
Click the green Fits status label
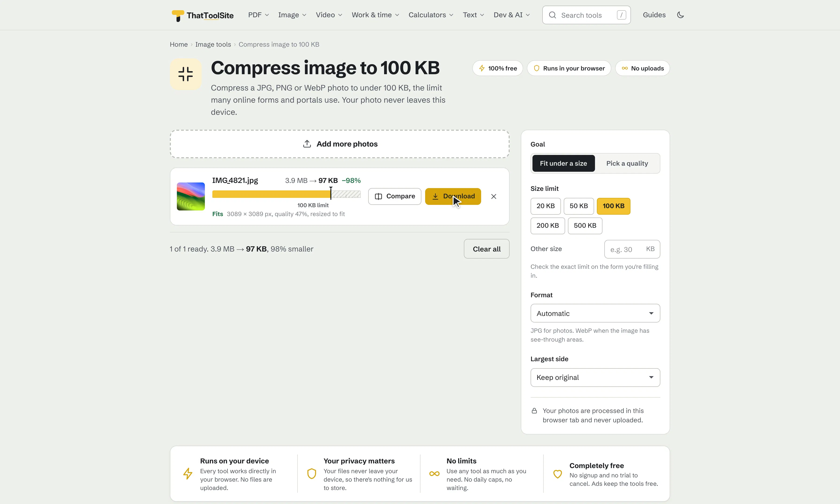click(x=218, y=214)
